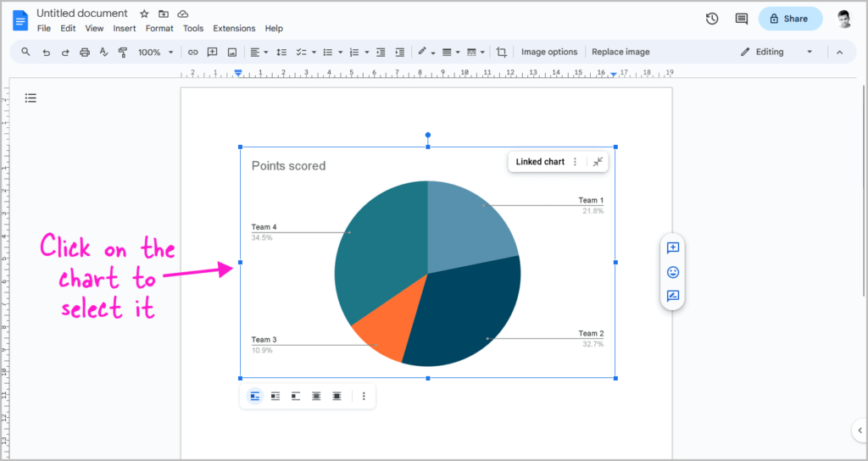This screenshot has height=461, width=868.
Task: Select the In line wrap option
Action: click(254, 397)
